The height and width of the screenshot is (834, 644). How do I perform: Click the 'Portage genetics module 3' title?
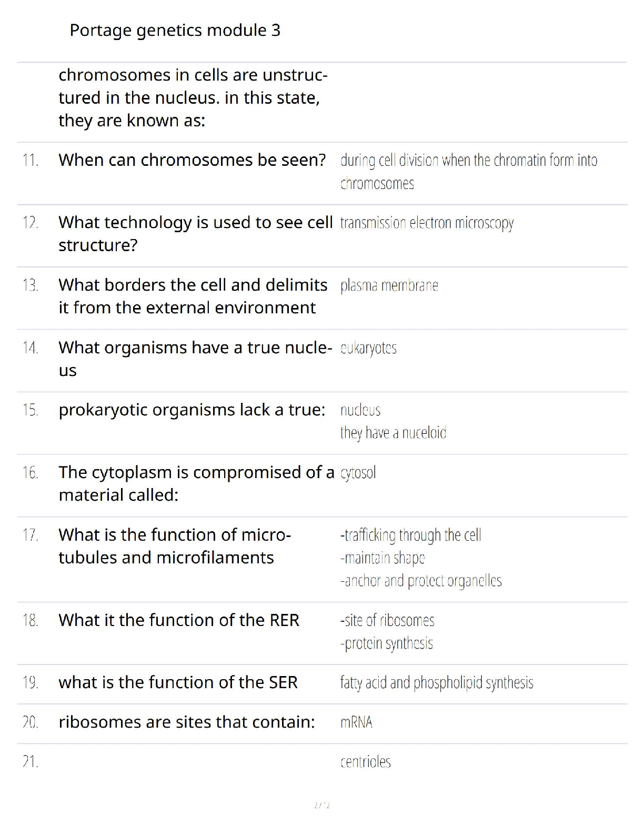(x=175, y=31)
